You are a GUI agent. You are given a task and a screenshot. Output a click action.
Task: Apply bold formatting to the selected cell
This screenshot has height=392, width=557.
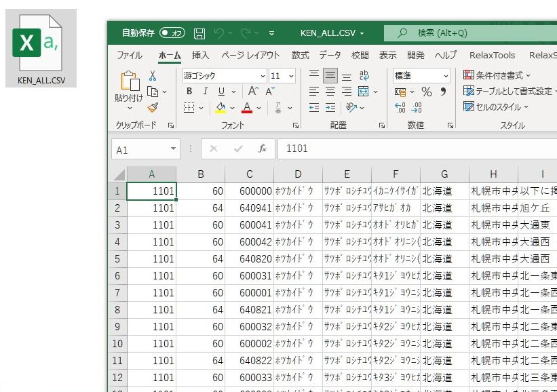(x=190, y=91)
